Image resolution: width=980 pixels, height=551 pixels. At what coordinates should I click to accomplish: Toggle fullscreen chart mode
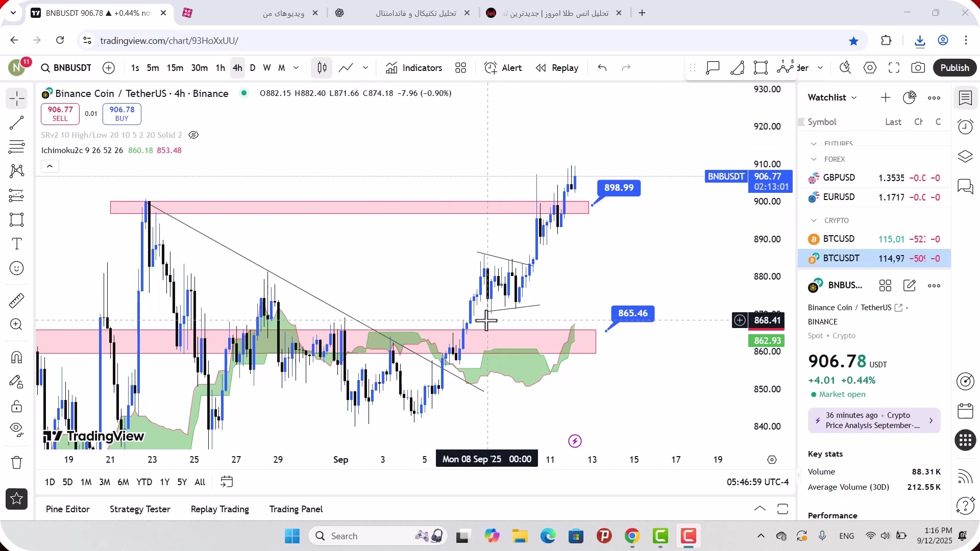coord(894,68)
